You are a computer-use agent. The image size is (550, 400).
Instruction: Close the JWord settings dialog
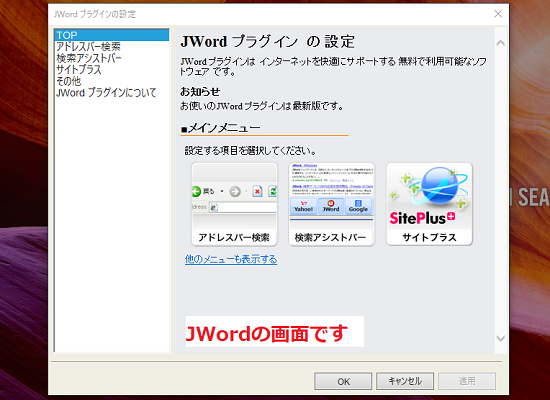(x=498, y=14)
